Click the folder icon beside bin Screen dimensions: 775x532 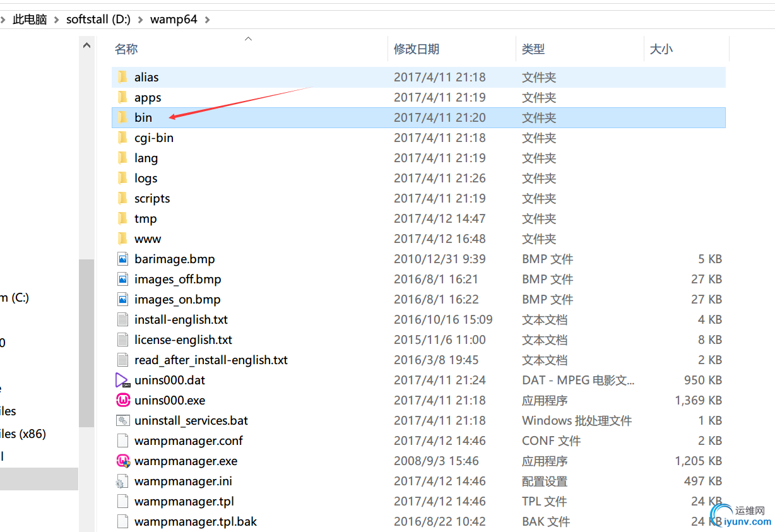[x=122, y=117]
